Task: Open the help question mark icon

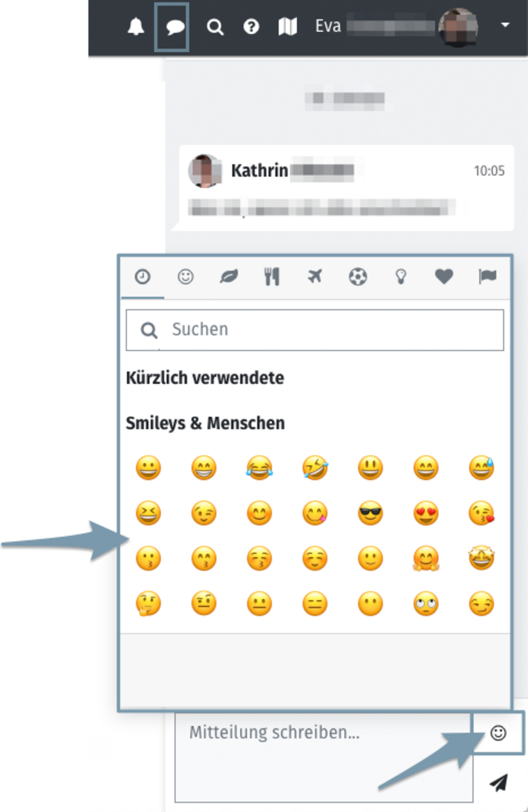Action: (251, 27)
